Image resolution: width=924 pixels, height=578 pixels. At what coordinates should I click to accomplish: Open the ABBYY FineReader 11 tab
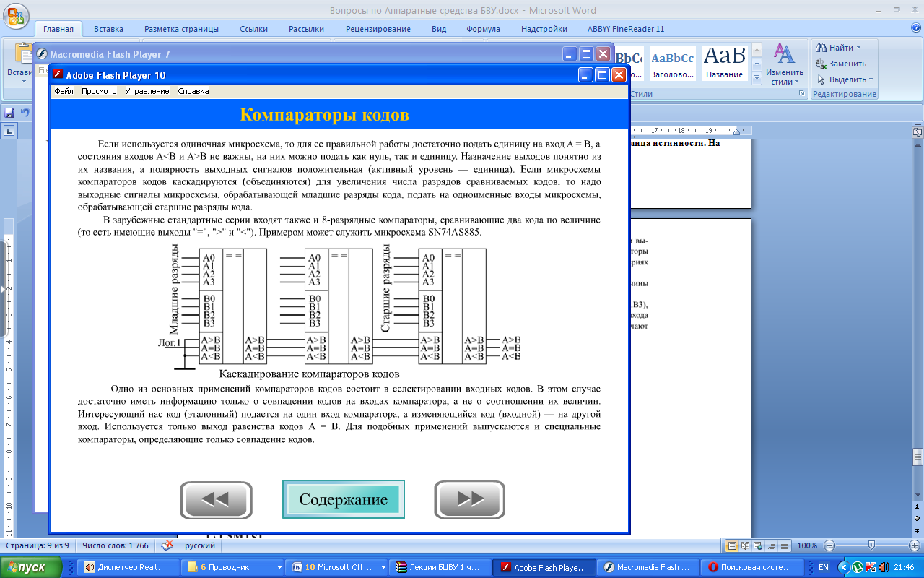pyautogui.click(x=626, y=29)
